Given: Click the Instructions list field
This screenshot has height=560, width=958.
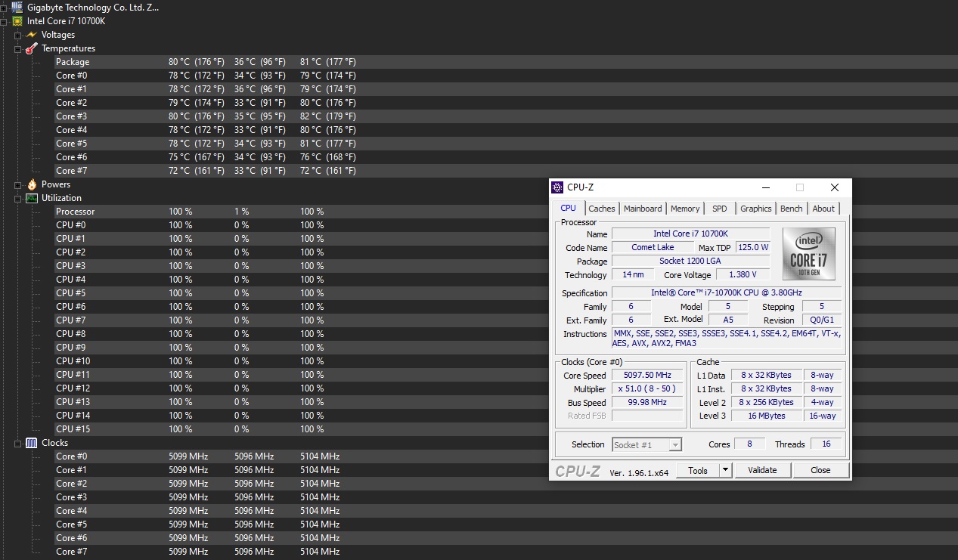Looking at the screenshot, I should [726, 339].
